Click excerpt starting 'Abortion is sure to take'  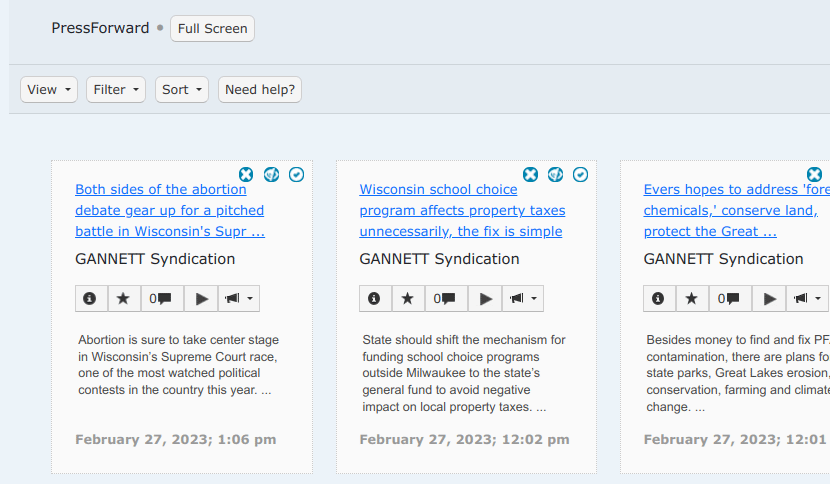[178, 365]
